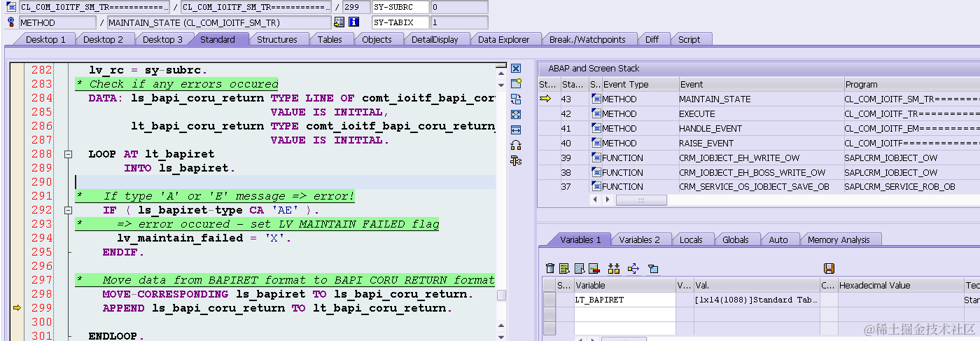The height and width of the screenshot is (341, 980).
Task: Click the Replace Tool icon in vertical toolbar
Action: 516,99
